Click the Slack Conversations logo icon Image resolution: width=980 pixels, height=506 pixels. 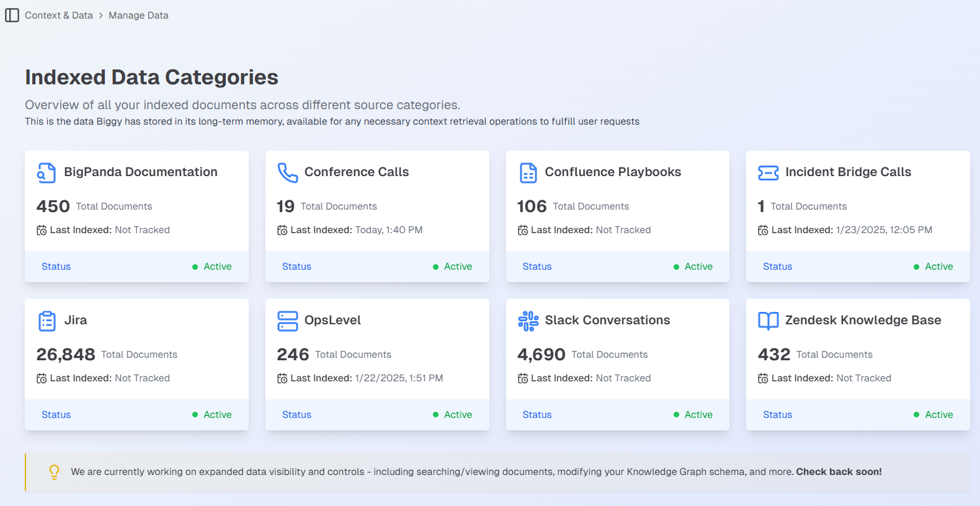pos(528,321)
